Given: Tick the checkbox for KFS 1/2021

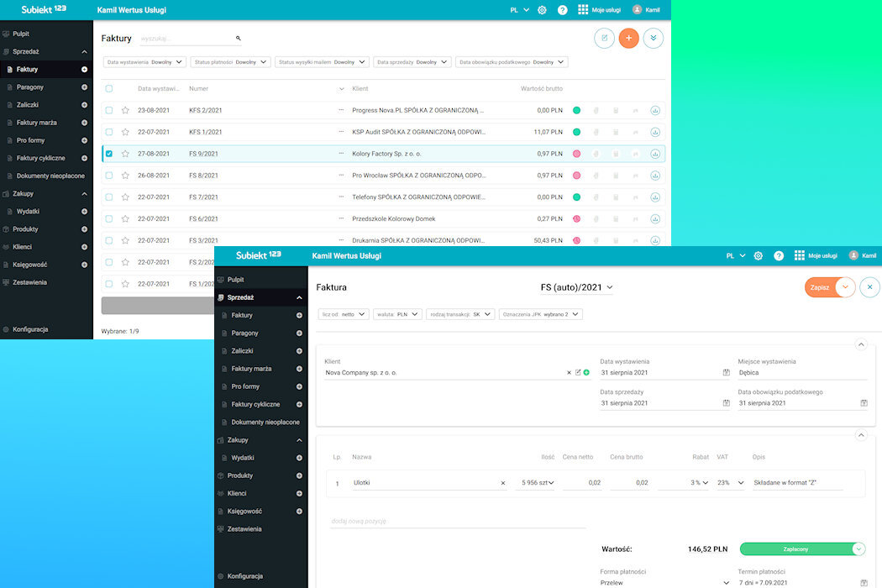Looking at the screenshot, I should (x=109, y=132).
